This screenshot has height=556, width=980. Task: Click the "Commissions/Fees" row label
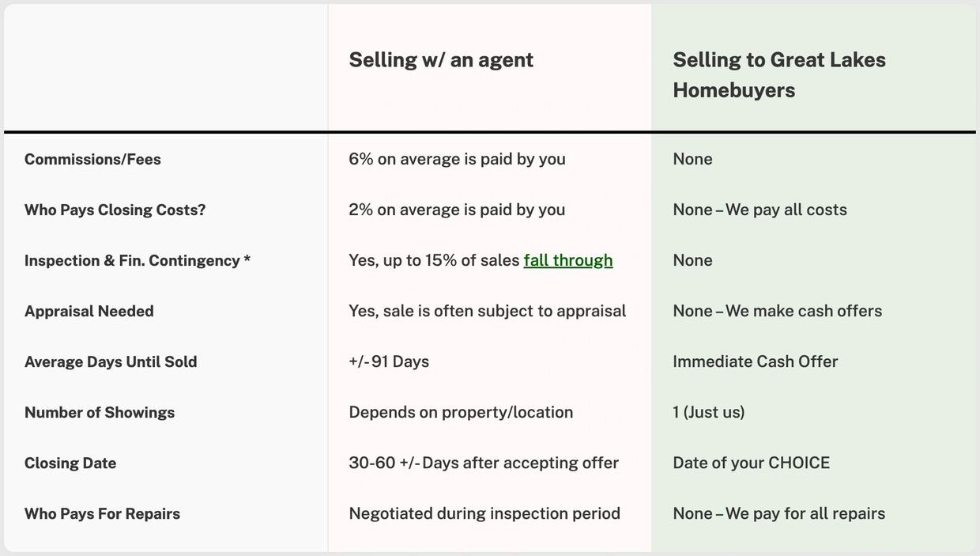point(92,159)
